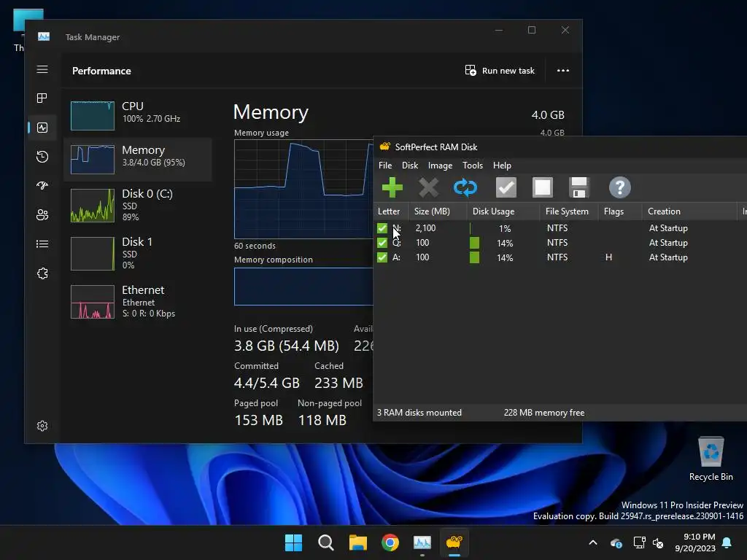
Task: Open Task Manager settings gear
Action: pyautogui.click(x=42, y=426)
